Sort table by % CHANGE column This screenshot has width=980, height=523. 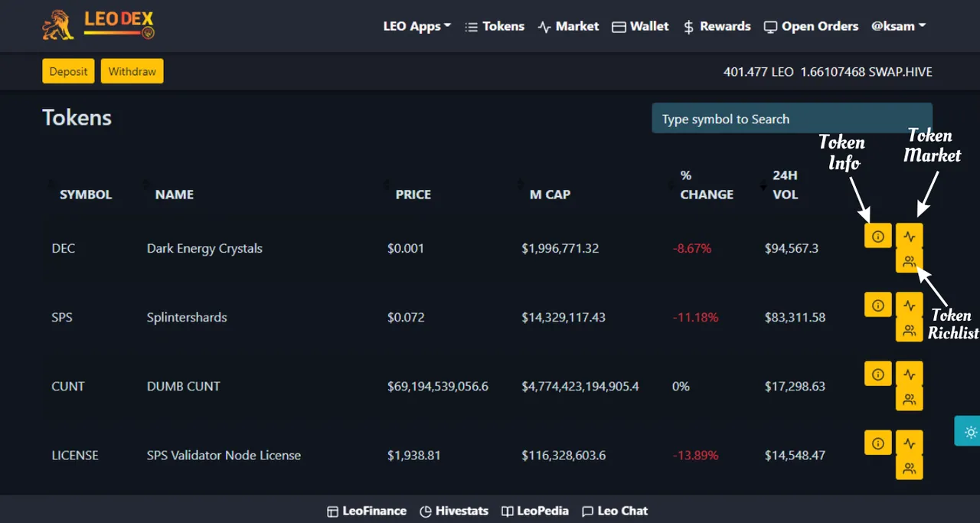tap(707, 185)
